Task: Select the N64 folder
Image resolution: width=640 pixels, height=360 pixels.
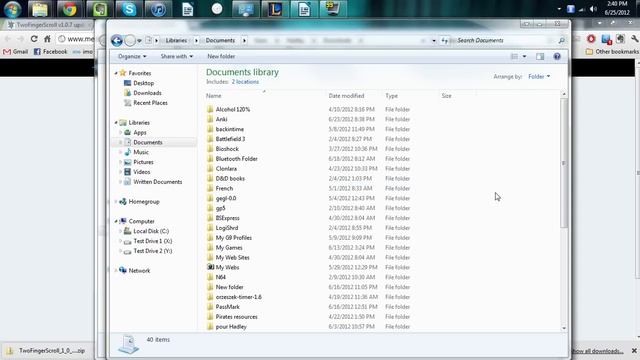Action: coord(220,277)
